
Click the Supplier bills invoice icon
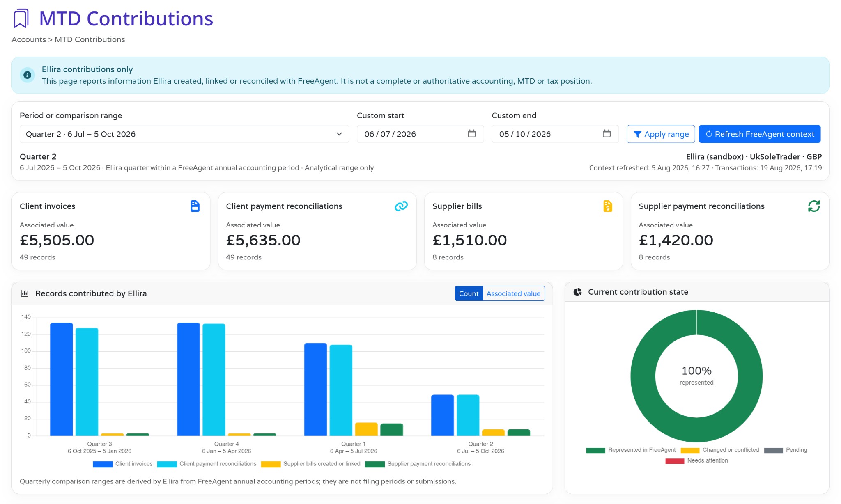click(608, 206)
